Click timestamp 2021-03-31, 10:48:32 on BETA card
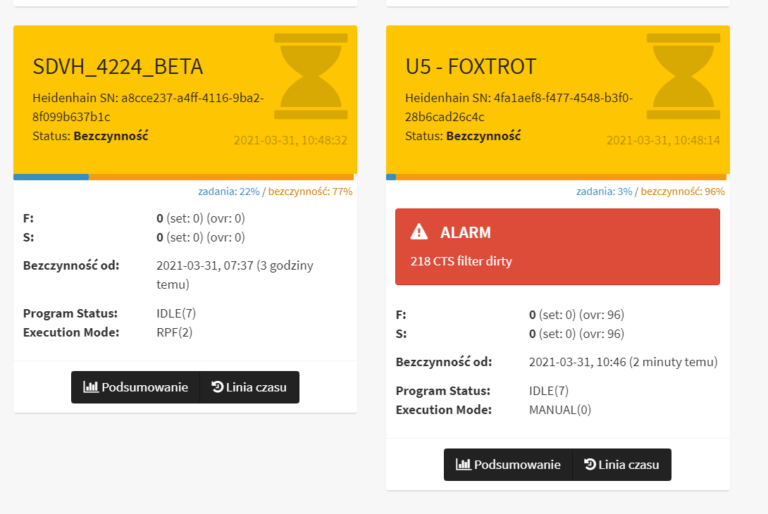 coord(290,141)
